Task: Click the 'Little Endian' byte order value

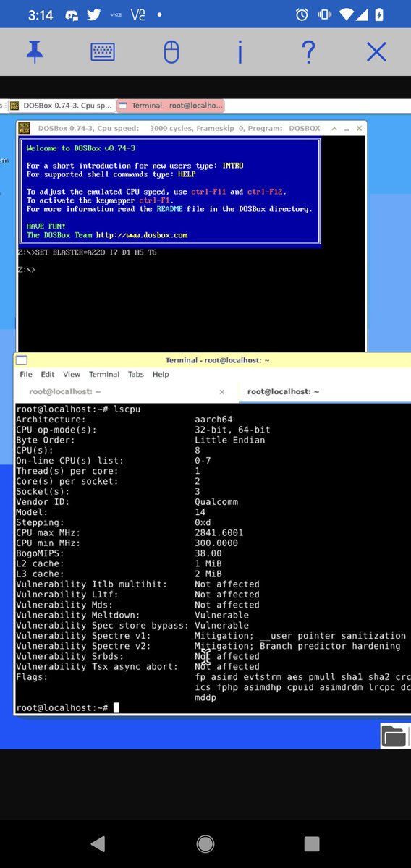Action: [229, 440]
